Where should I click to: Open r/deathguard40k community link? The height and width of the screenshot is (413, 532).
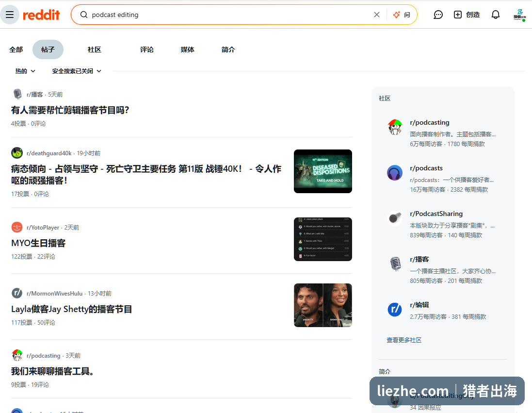coord(49,153)
